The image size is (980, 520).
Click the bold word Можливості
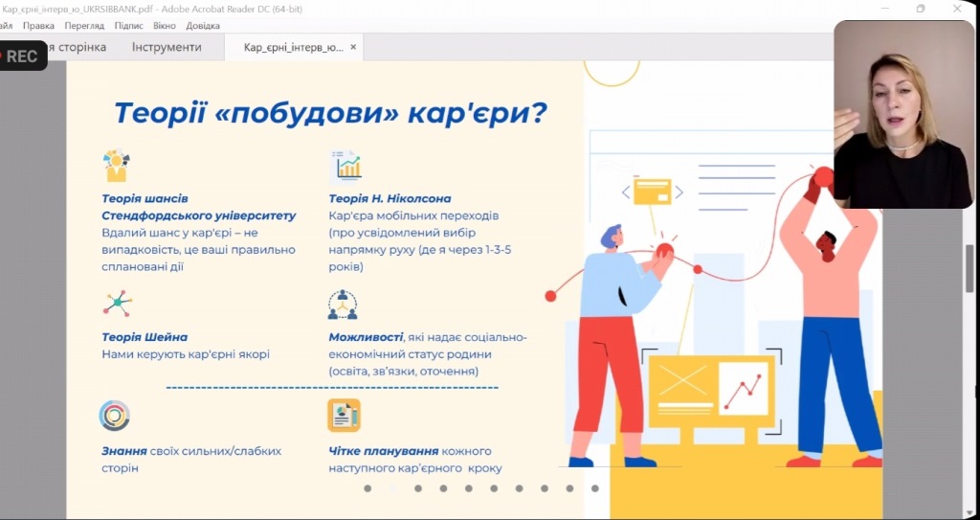[366, 337]
